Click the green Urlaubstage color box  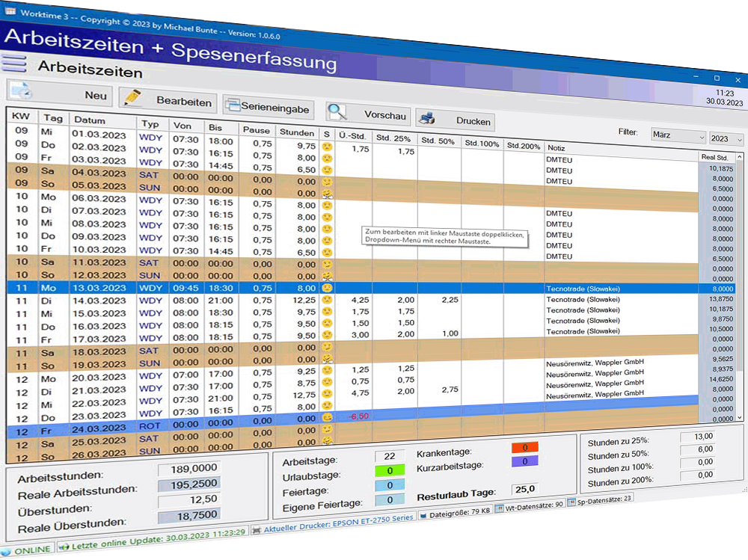pos(390,470)
